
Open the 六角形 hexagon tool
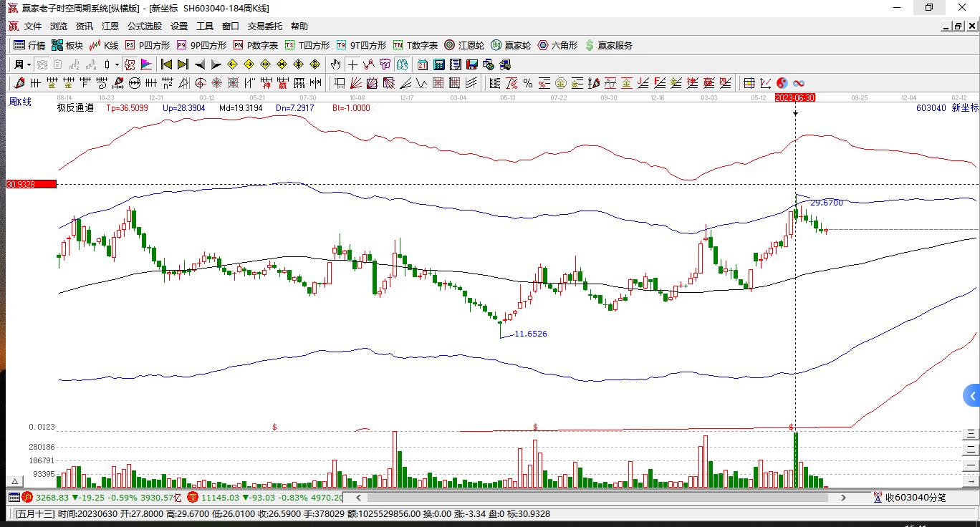(x=557, y=45)
